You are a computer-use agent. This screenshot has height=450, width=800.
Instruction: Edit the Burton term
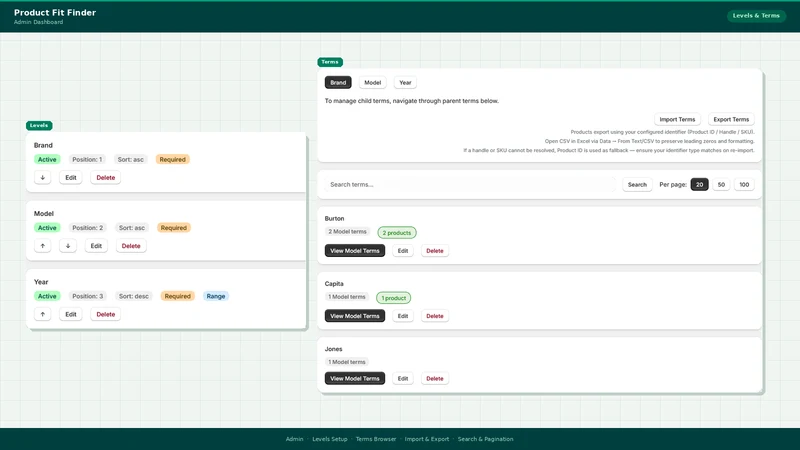tap(403, 251)
